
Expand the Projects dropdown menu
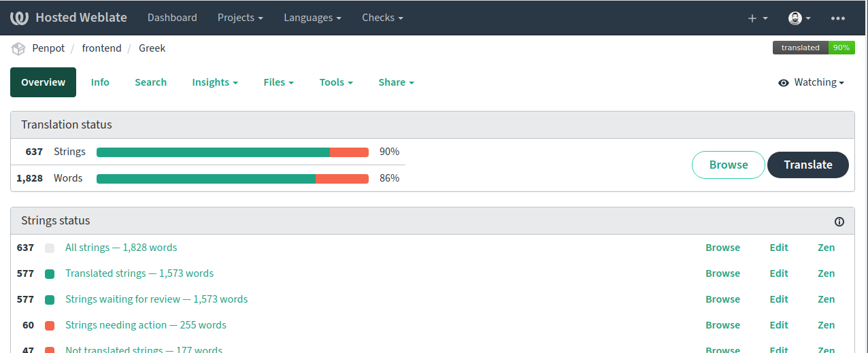point(241,18)
